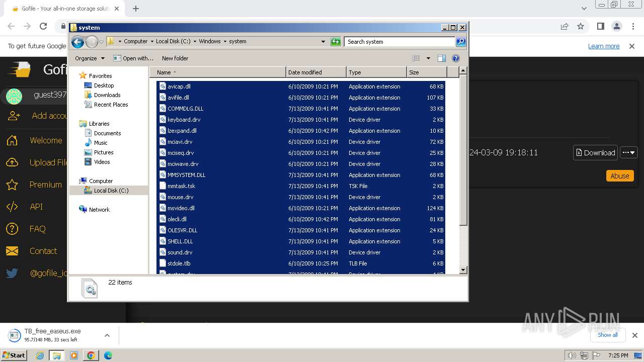Open Windows Start button
Viewport: 644px width, 362px height.
pos(14,355)
